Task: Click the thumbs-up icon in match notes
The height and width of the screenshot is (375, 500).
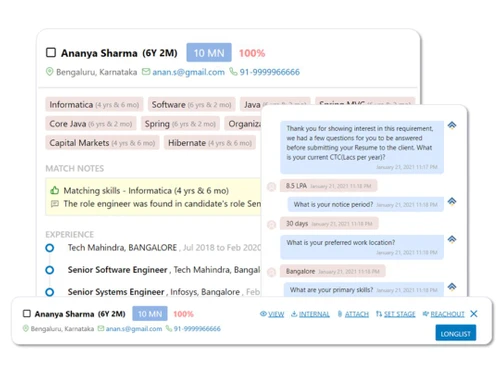Action: [x=55, y=190]
